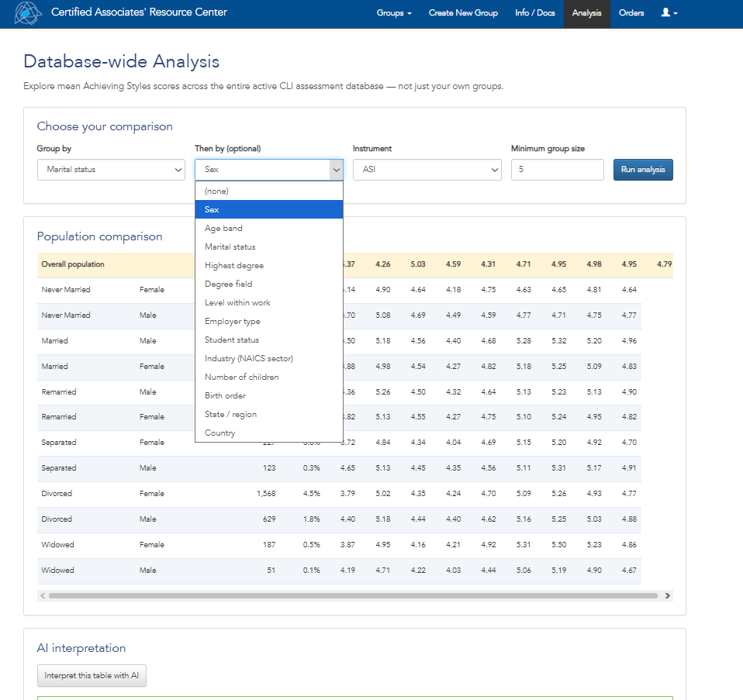The height and width of the screenshot is (700, 743).
Task: Click the horizontal table scrollbar thumb
Action: coord(353,596)
